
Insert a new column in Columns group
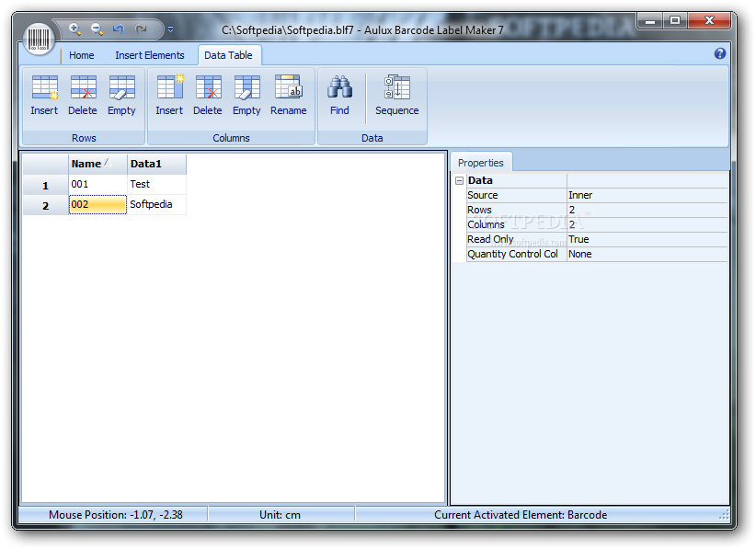click(x=169, y=96)
